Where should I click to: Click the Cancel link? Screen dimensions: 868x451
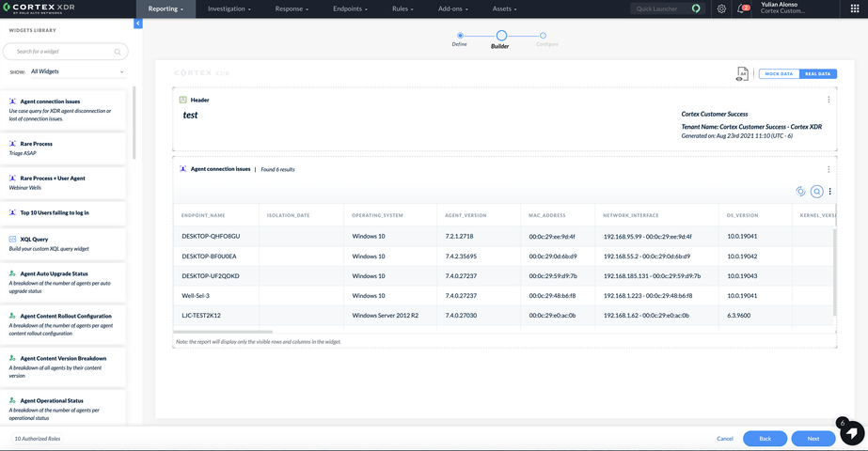(x=724, y=439)
